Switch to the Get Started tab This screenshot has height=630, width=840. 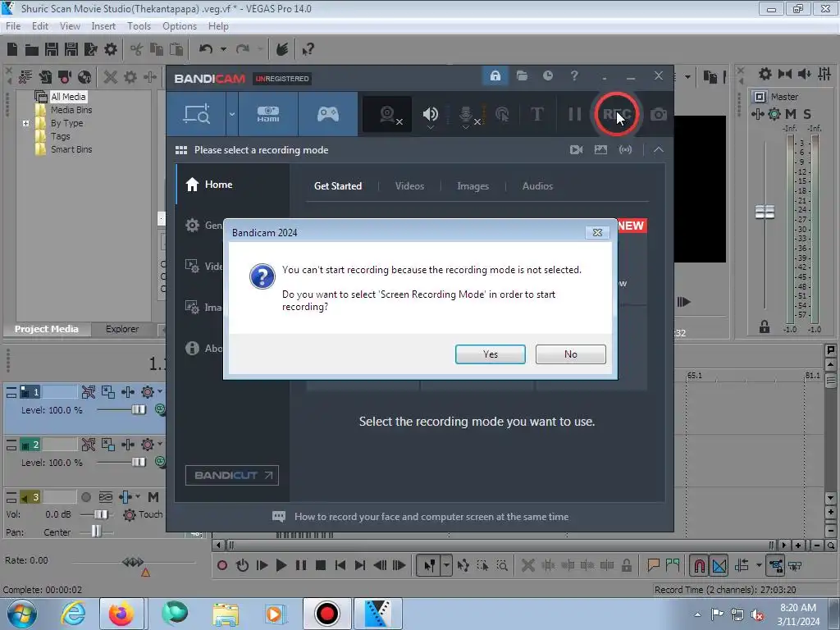[338, 186]
